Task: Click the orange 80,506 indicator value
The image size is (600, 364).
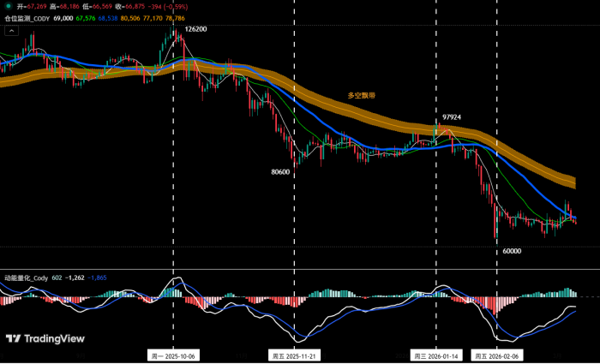Action: coord(131,17)
